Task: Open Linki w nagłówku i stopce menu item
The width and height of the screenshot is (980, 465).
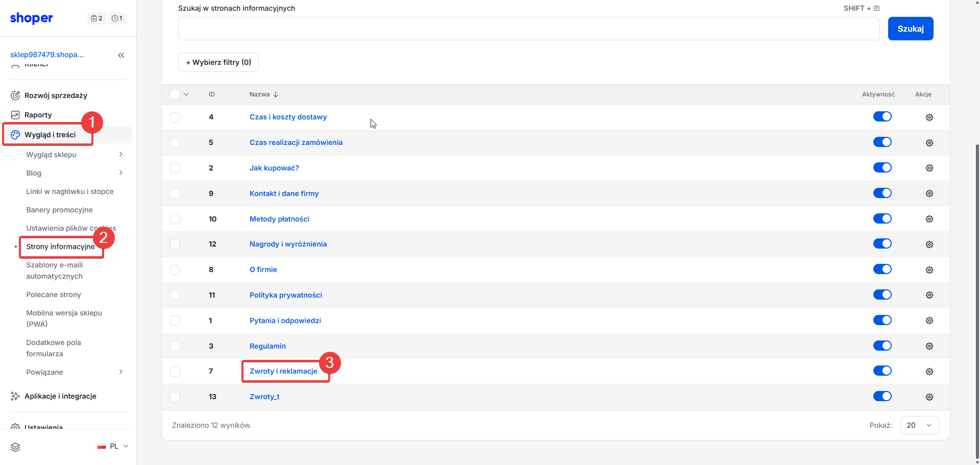Action: 70,191
